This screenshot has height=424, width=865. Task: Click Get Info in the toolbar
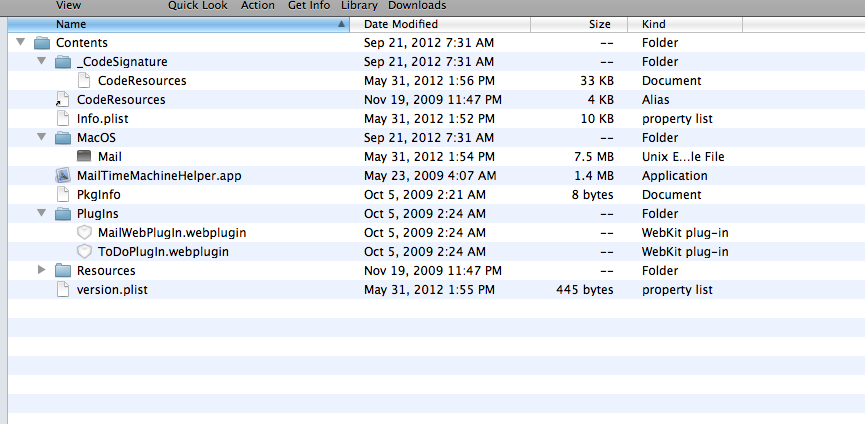click(x=309, y=6)
